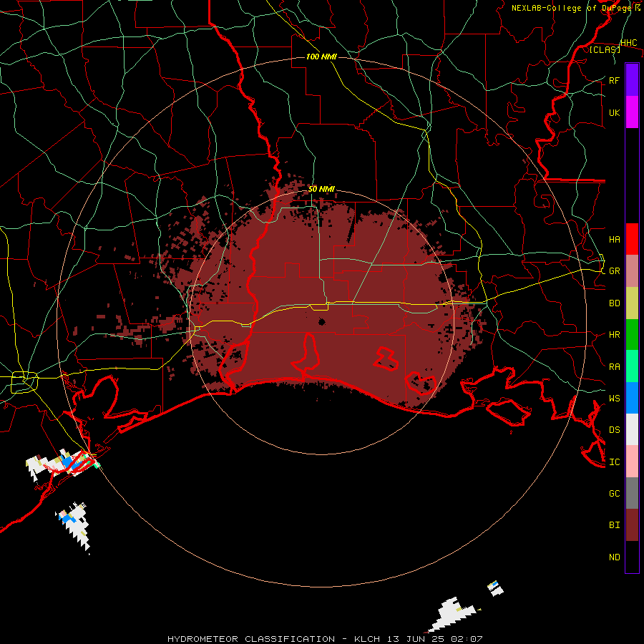644x644 pixels.
Task: Click the HR green legend swatch
Action: [x=632, y=335]
